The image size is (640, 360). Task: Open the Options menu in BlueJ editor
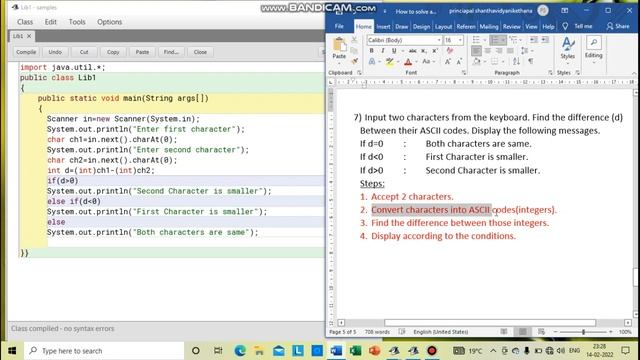(x=109, y=22)
